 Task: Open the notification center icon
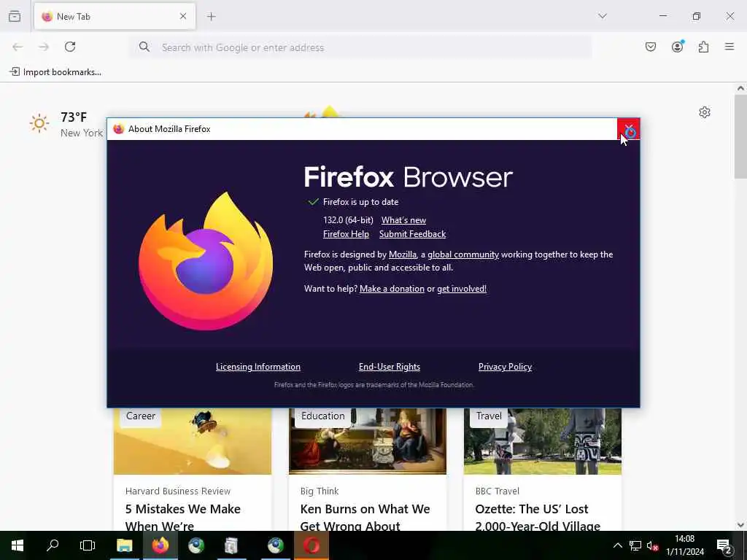click(724, 546)
